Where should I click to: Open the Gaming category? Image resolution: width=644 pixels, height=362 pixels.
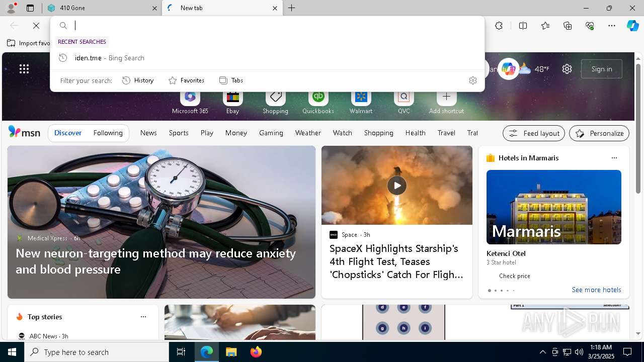pos(271,133)
